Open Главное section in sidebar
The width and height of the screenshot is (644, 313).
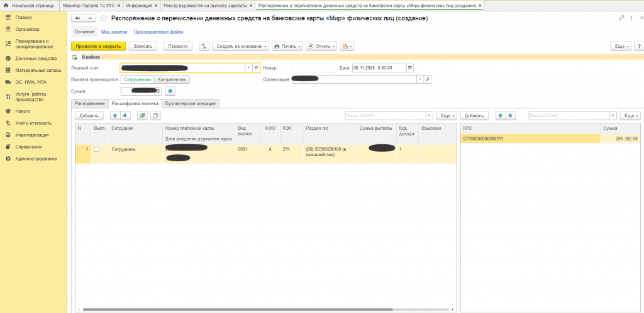coord(23,17)
